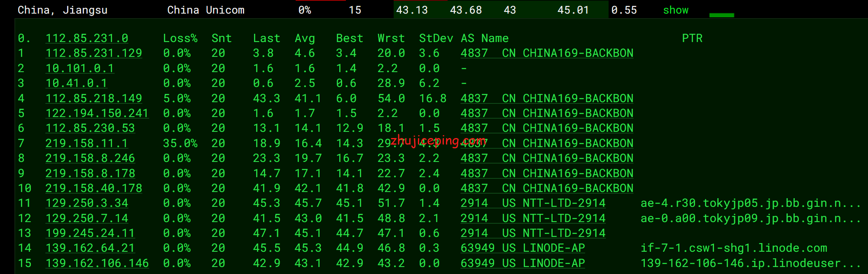This screenshot has height=274, width=868.
Task: Open IP link 139.162.64.21
Action: [90, 248]
